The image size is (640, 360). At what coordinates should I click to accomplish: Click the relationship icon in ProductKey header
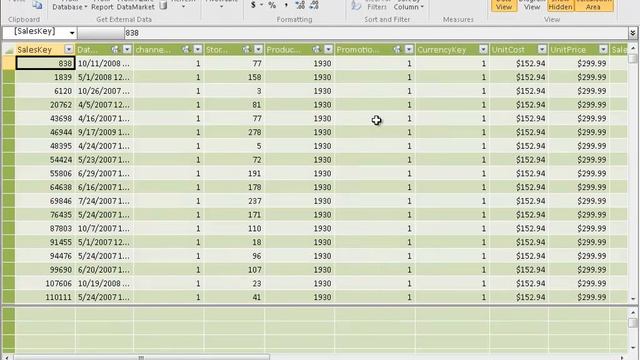pyautogui.click(x=316, y=49)
